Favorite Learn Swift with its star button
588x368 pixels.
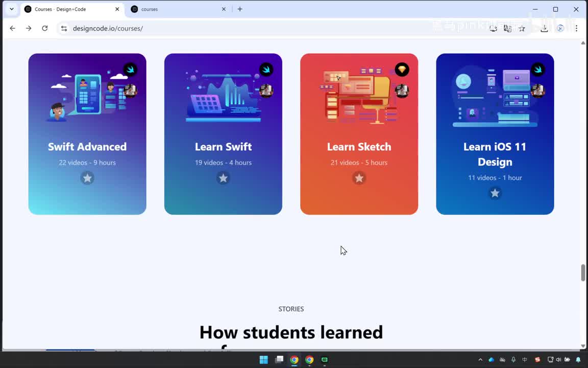(x=223, y=178)
